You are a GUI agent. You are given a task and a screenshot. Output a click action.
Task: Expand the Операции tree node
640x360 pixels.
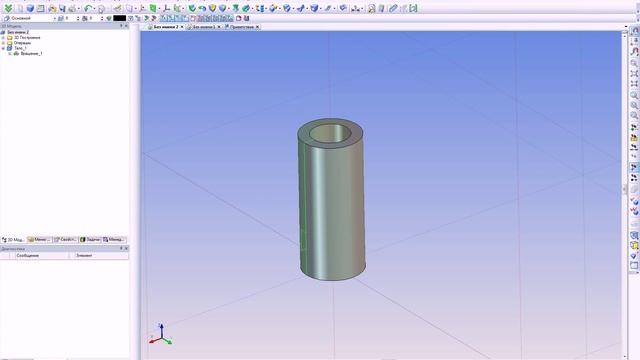[x=3, y=43]
